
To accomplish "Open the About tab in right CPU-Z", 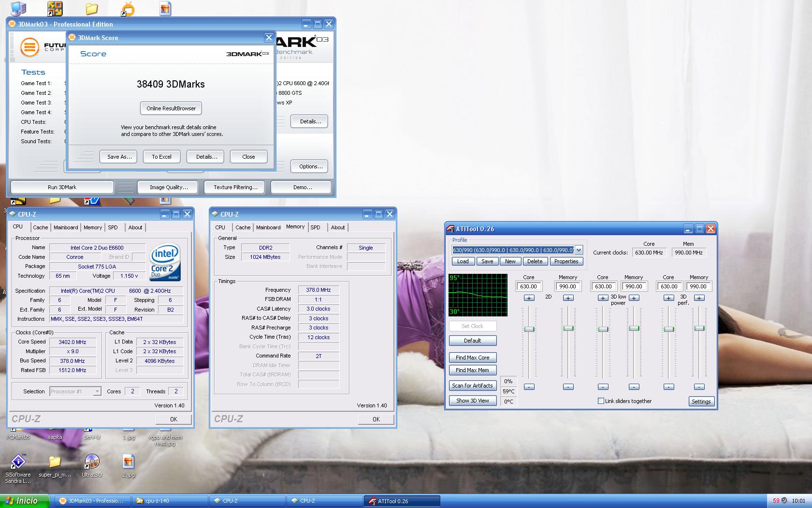I will point(338,227).
